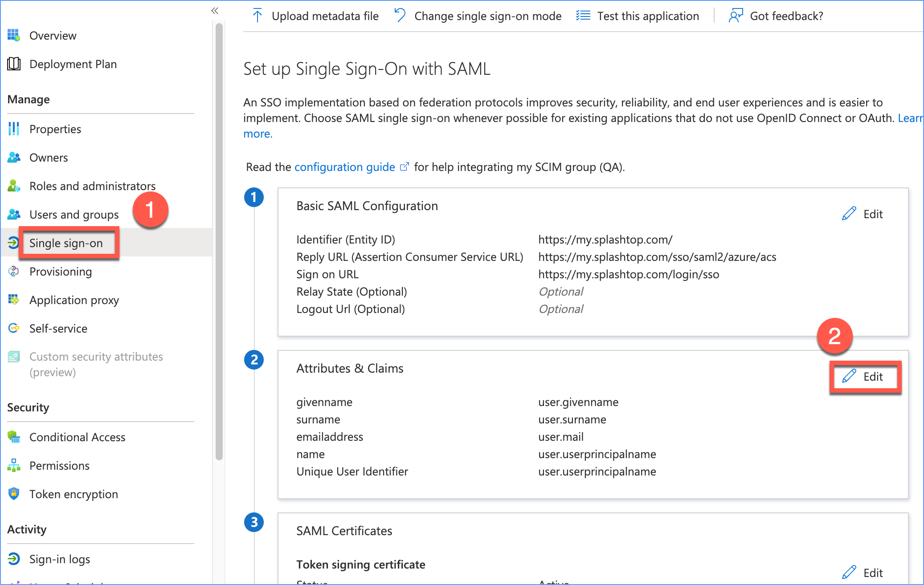Viewport: 924px width, 585px height.
Task: Click pencil icon in Attributes & Claims
Action: [x=849, y=376]
